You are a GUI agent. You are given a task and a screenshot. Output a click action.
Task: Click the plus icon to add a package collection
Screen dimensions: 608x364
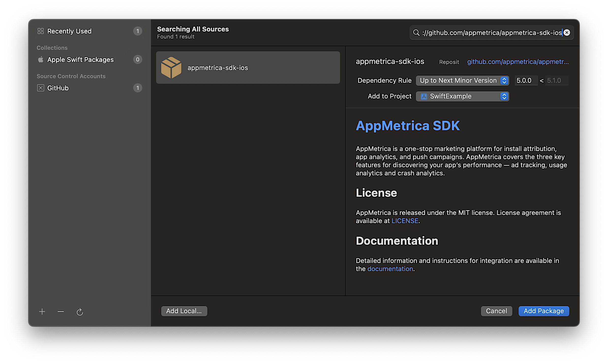(x=42, y=311)
